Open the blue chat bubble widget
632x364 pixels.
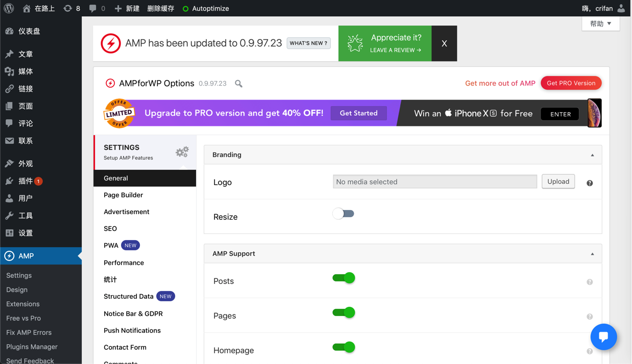point(603,336)
